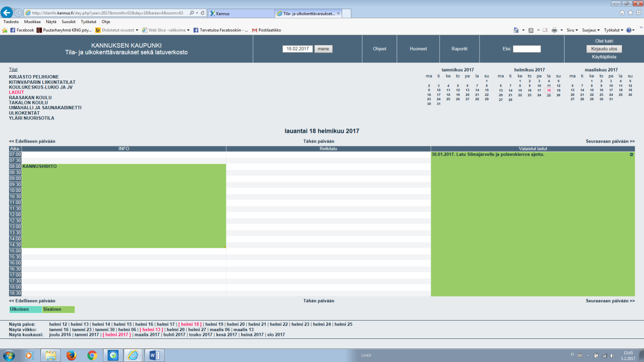Click the date field showing 18.02.2017
This screenshot has width=644, height=362.
click(297, 49)
